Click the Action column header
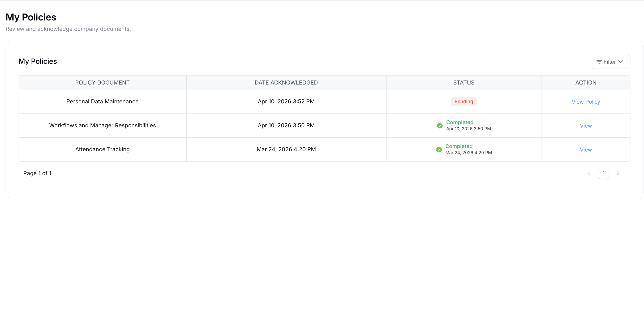 pos(586,83)
